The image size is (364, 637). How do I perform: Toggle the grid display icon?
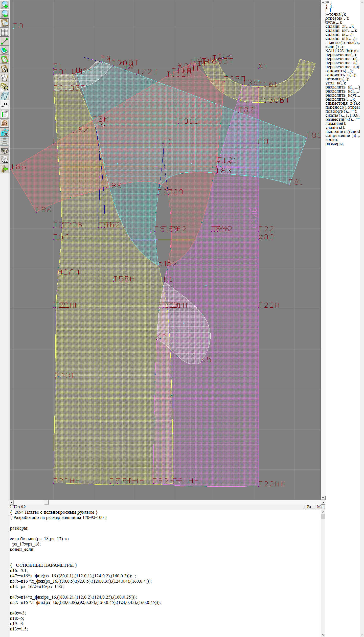(5, 32)
